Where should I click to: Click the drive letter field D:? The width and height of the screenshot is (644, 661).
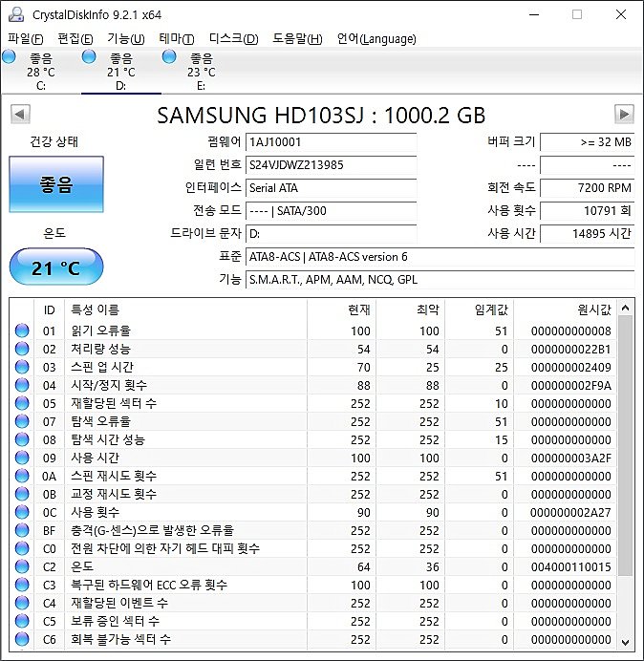tap(331, 233)
